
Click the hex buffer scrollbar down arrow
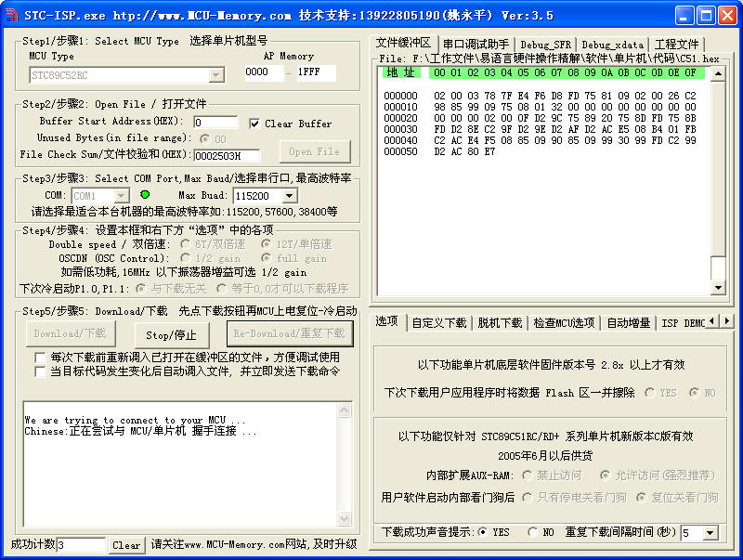tap(718, 288)
